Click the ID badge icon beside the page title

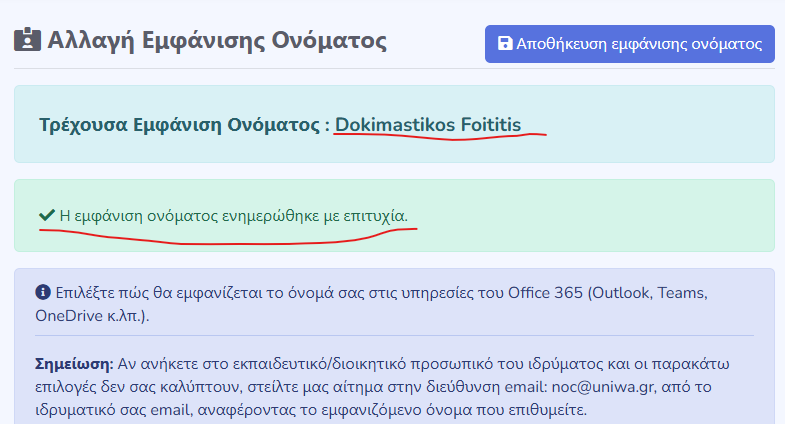26,41
